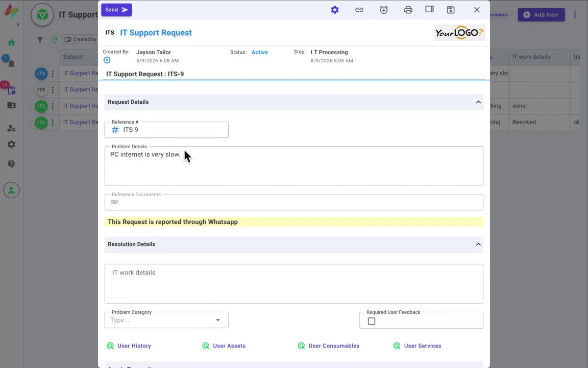Open the help question mark icon

12,164
